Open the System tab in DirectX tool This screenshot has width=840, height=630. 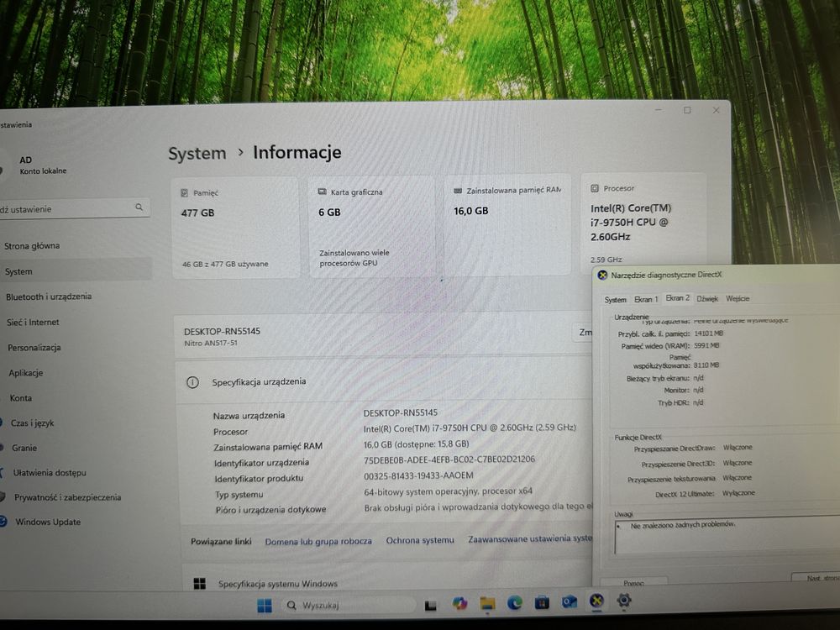(615, 300)
